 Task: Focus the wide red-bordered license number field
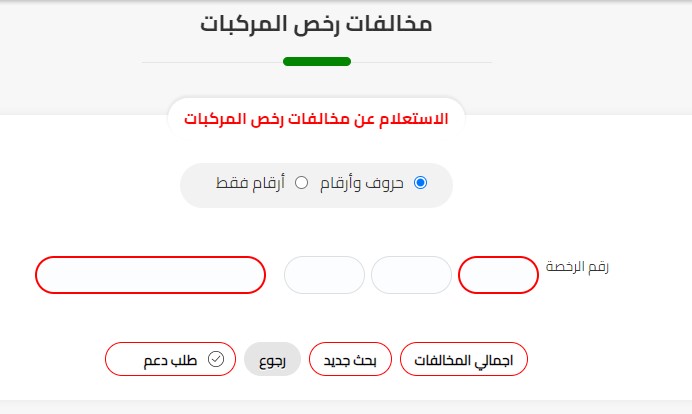point(150,275)
